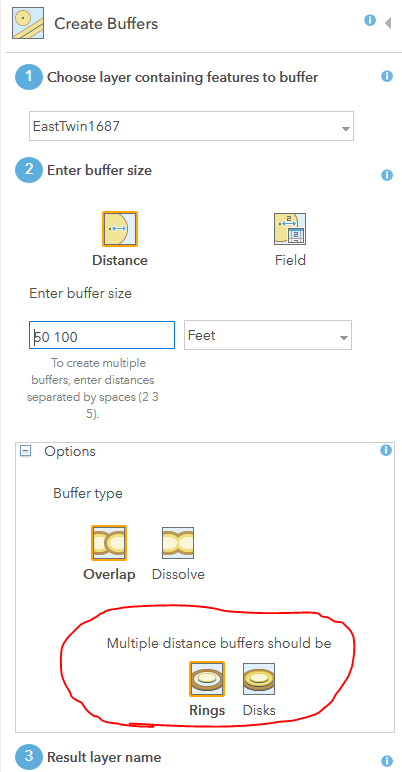Collapse the Create Buffers panel with back arrow
Screen dimensions: 402x772
click(x=388, y=23)
